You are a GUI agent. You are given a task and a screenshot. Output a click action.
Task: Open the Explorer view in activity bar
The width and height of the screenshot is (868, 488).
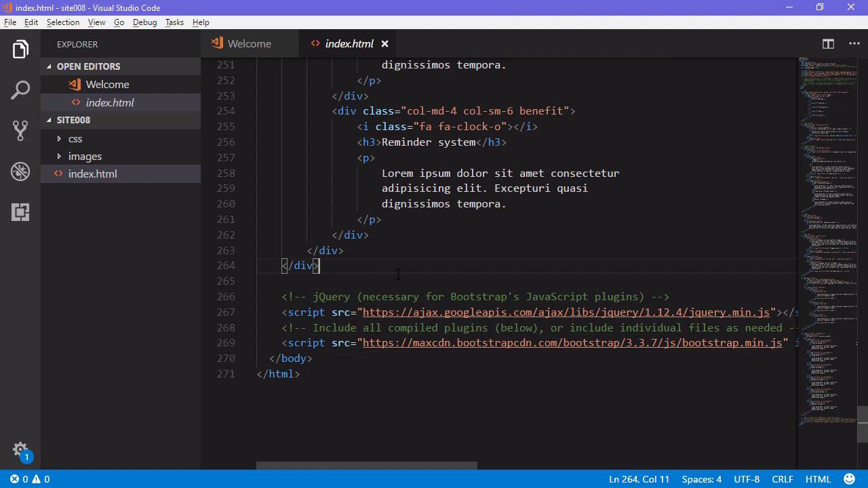coord(20,49)
